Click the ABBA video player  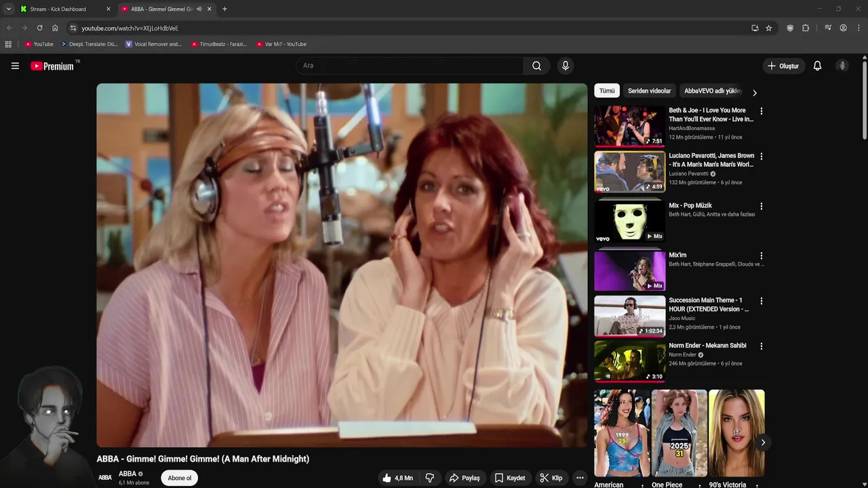[x=342, y=265]
